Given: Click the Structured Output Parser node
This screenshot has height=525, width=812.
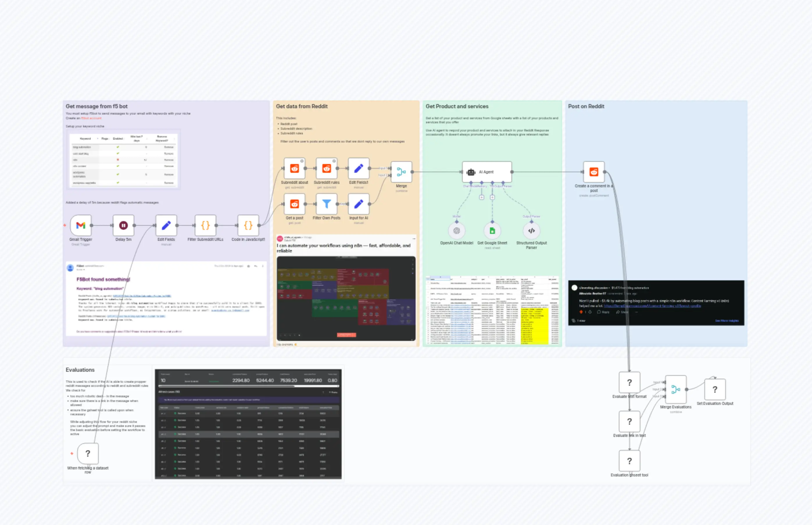Looking at the screenshot, I should coord(531,231).
